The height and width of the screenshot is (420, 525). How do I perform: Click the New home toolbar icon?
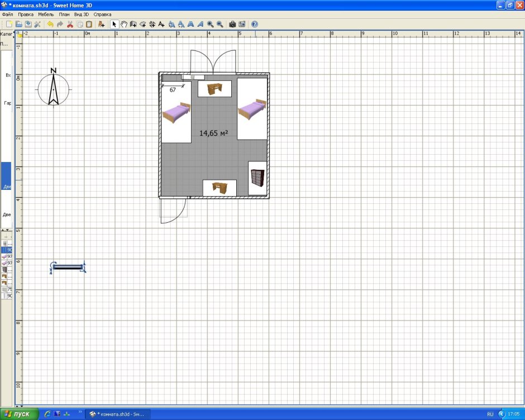pyautogui.click(x=9, y=24)
